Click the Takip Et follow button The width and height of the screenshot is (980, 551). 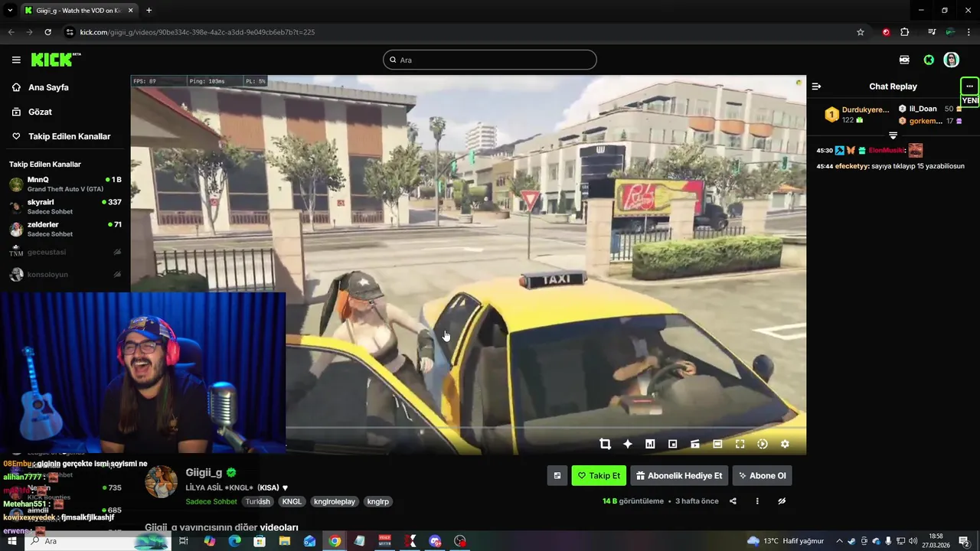(599, 475)
